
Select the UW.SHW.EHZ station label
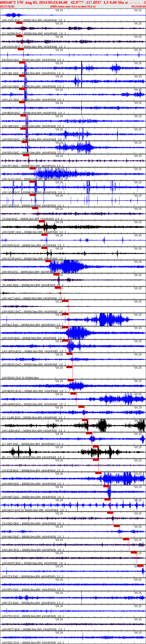[11, 338]
